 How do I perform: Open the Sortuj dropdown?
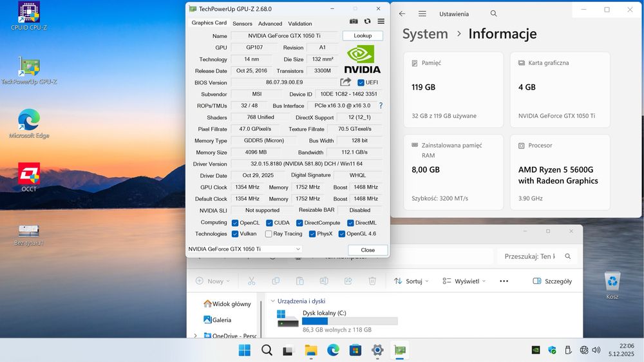click(x=411, y=281)
